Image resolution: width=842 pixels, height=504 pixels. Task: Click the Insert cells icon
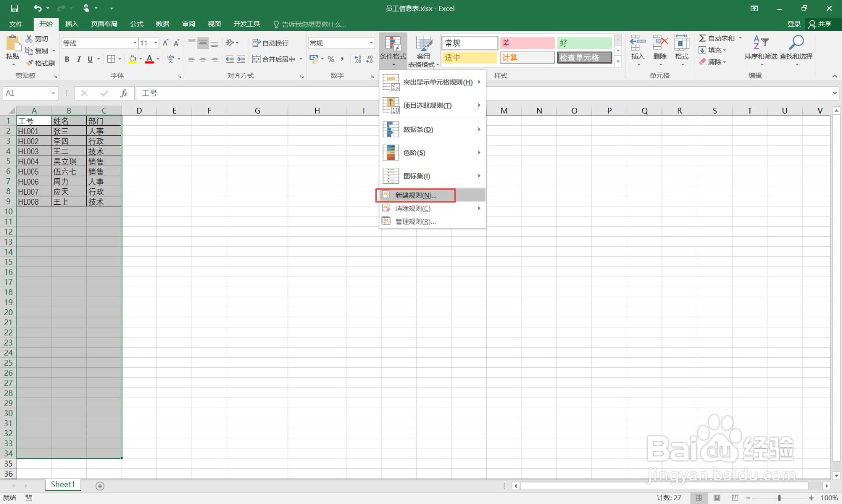637,43
